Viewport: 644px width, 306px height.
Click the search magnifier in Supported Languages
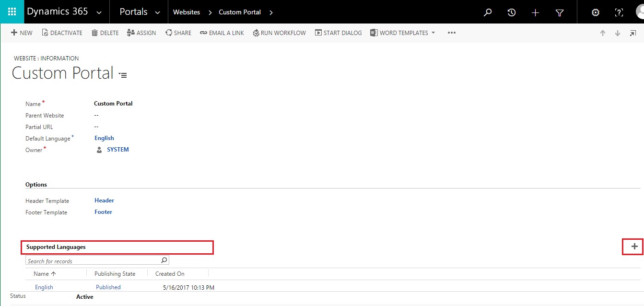click(x=164, y=260)
